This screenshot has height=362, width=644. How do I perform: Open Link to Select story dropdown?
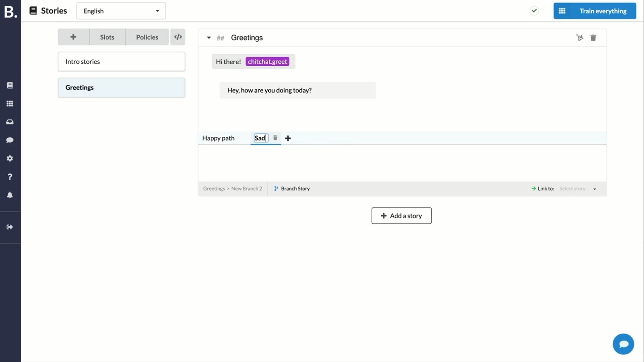(577, 189)
